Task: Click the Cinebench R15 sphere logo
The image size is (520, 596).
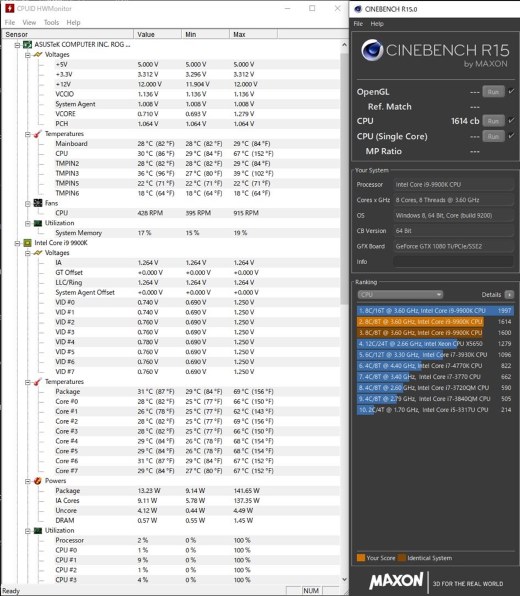Action: pyautogui.click(x=372, y=50)
